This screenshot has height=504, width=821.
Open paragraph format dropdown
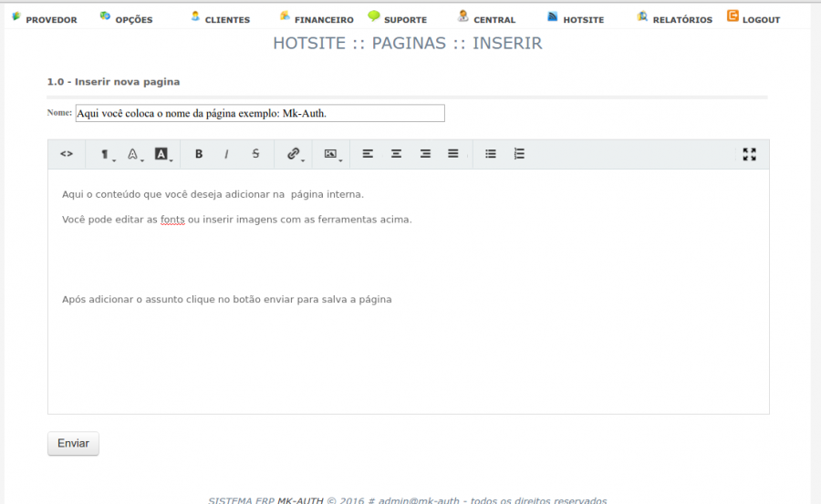[106, 154]
